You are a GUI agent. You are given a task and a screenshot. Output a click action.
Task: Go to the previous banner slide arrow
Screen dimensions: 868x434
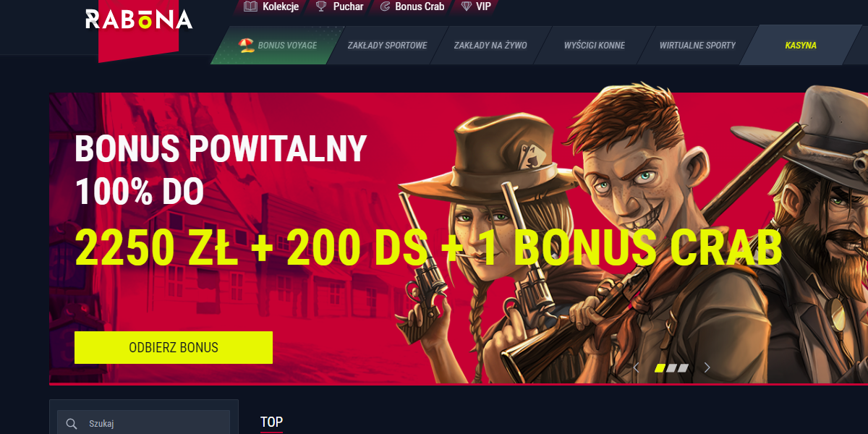coord(637,367)
